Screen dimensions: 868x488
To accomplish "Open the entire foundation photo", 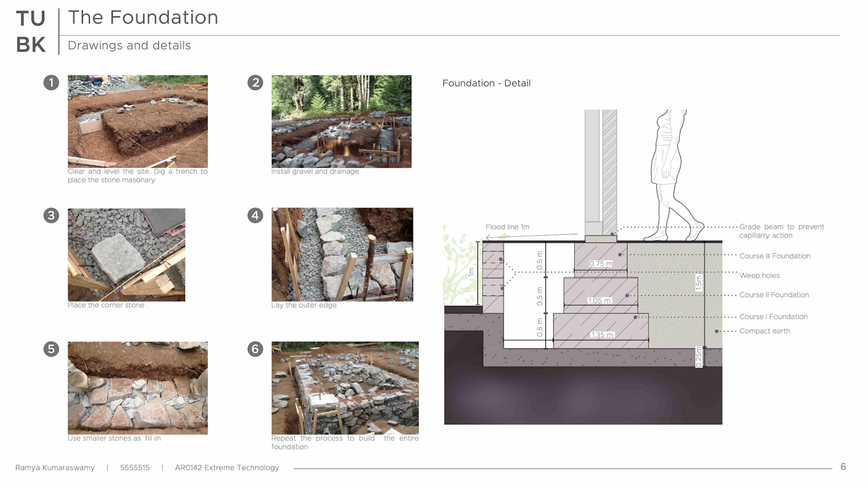I will (345, 388).
